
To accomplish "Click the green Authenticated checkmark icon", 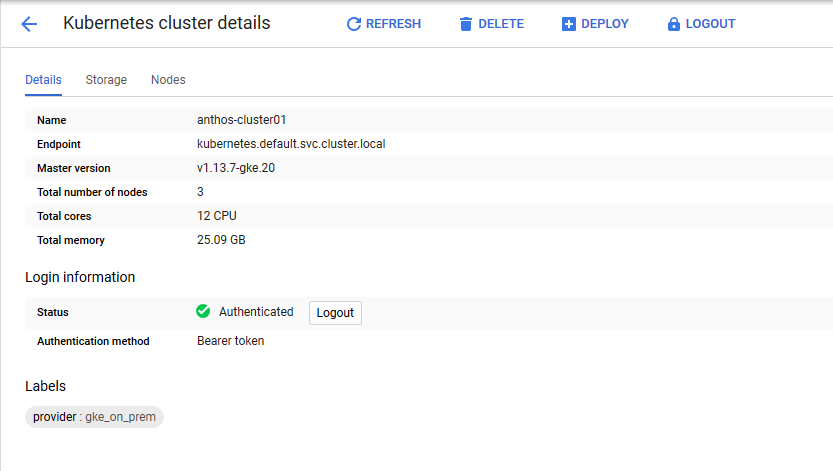I will (x=203, y=312).
